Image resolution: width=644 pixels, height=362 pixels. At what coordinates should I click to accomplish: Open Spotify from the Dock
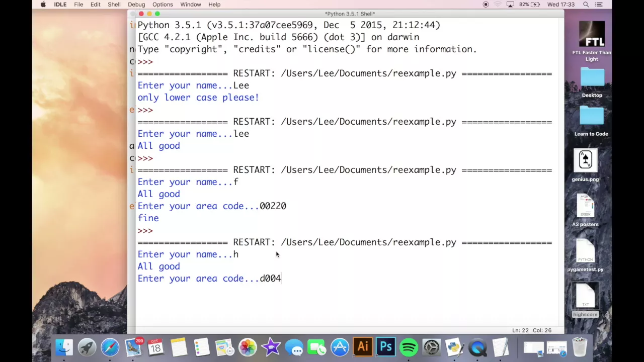point(409,347)
